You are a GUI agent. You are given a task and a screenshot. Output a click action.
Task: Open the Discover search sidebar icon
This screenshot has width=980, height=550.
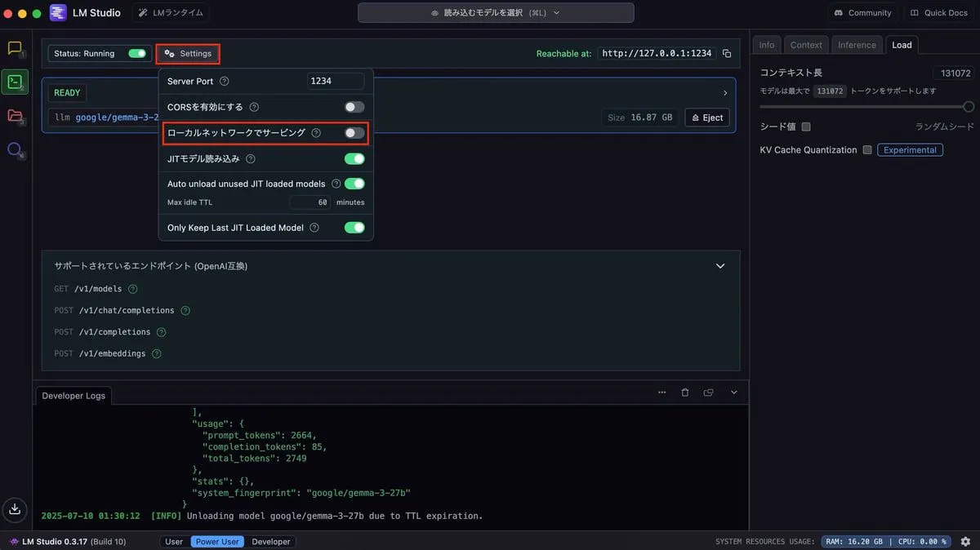[15, 149]
